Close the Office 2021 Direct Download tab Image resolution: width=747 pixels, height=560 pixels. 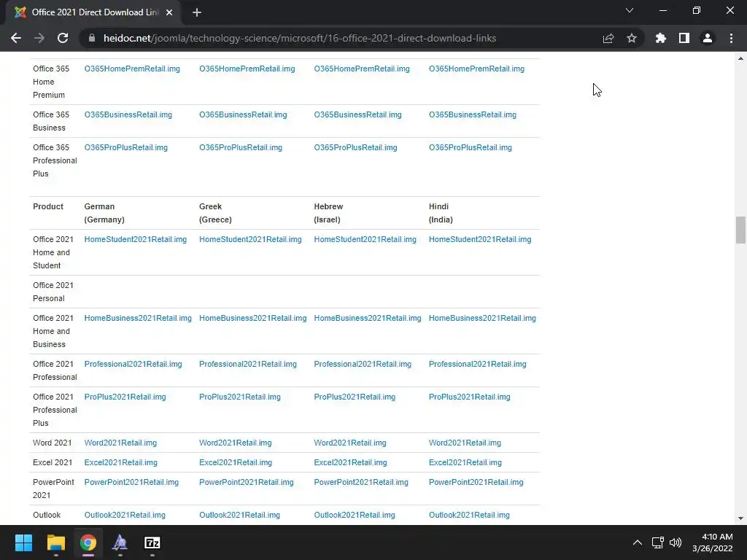point(169,12)
